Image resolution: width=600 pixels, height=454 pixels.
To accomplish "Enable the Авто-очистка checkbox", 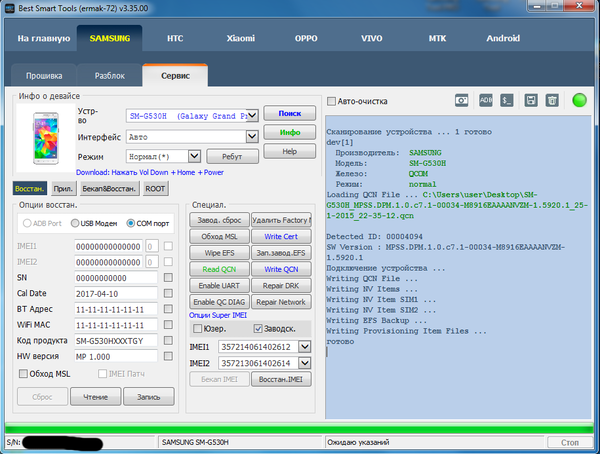I will [x=331, y=101].
